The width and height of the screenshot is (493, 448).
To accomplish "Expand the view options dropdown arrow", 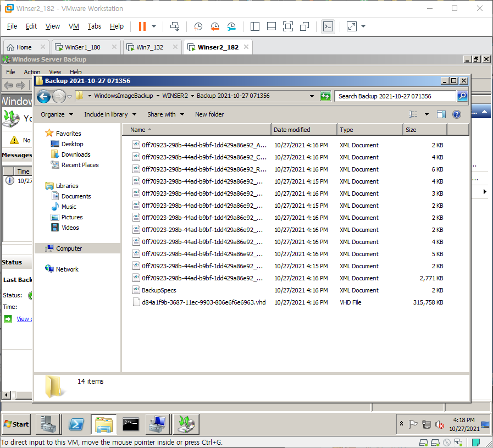I will point(426,114).
